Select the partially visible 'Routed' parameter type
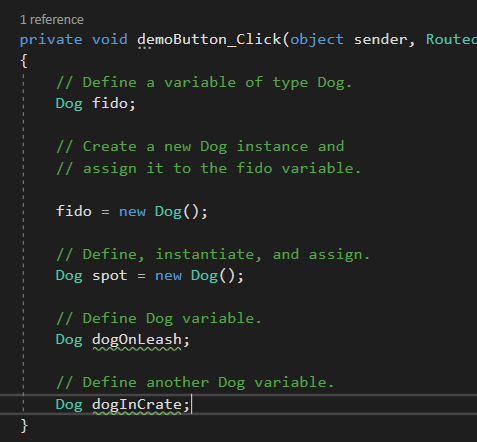This screenshot has width=477, height=442. tap(451, 40)
